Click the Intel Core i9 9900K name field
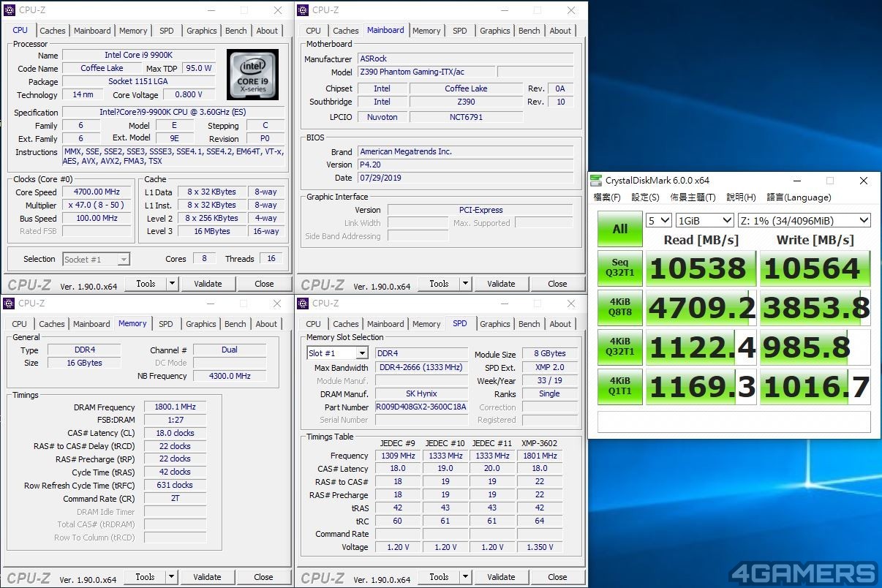The width and height of the screenshot is (882, 588). [138, 55]
